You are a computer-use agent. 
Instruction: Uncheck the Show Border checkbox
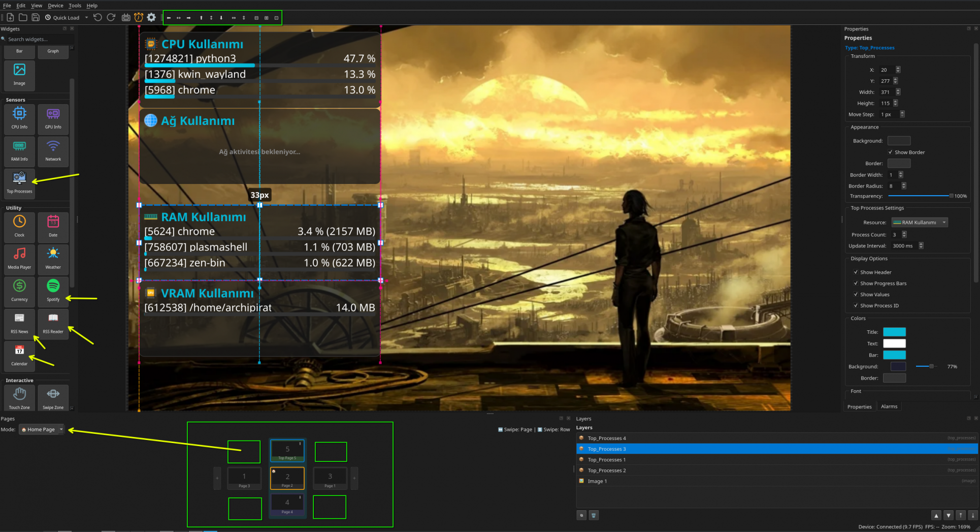[x=890, y=152]
